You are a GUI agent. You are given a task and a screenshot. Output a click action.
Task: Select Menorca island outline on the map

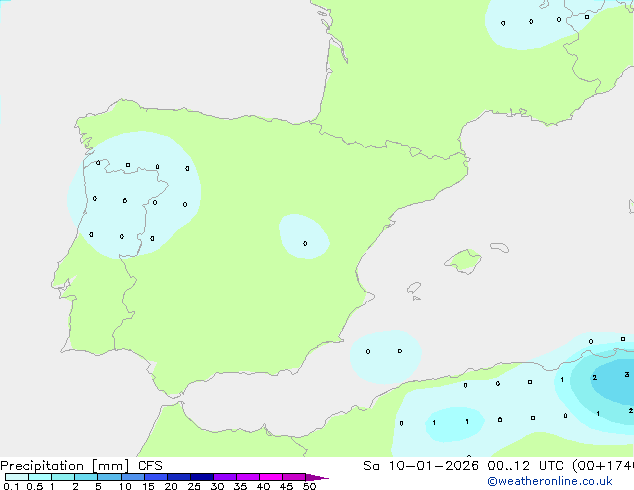(499, 247)
